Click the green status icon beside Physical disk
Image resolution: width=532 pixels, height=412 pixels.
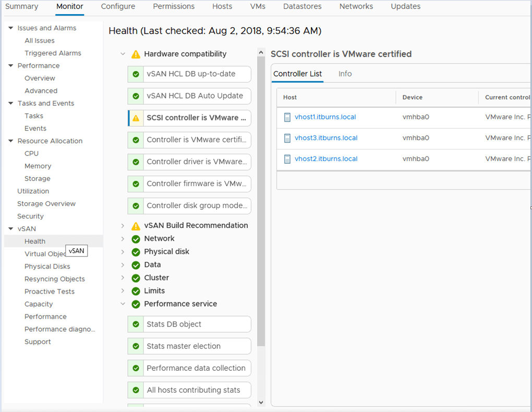pyautogui.click(x=136, y=251)
